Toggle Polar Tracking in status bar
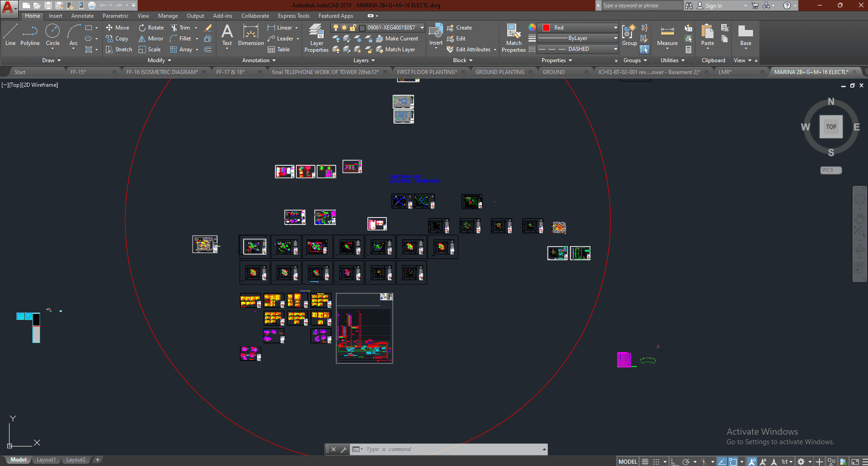868x466 pixels. point(686,461)
